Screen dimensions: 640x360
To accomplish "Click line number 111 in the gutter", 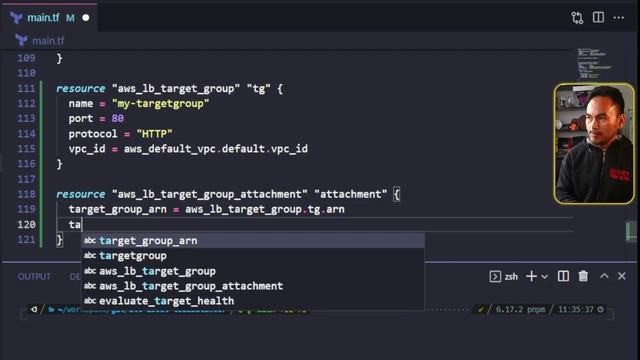I will tap(27, 89).
